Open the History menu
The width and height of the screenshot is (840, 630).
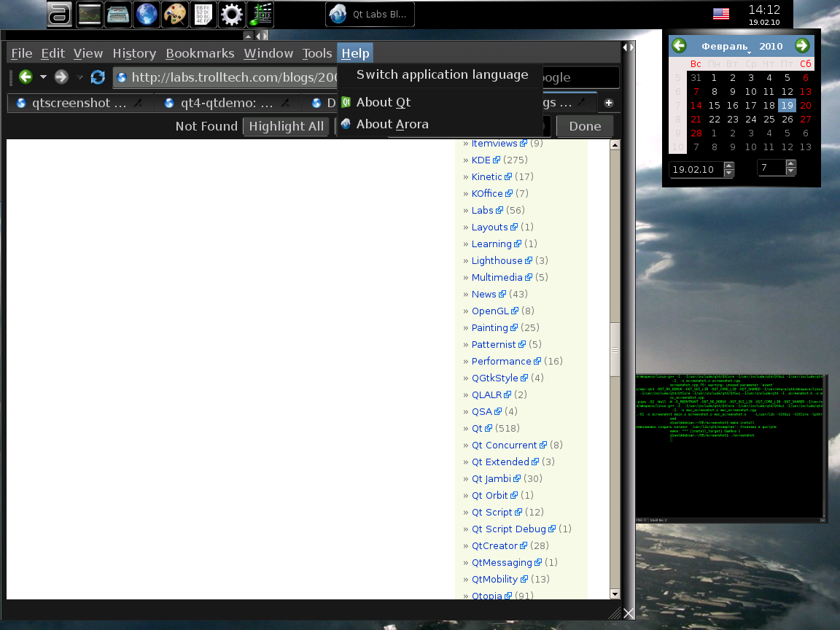coord(134,53)
